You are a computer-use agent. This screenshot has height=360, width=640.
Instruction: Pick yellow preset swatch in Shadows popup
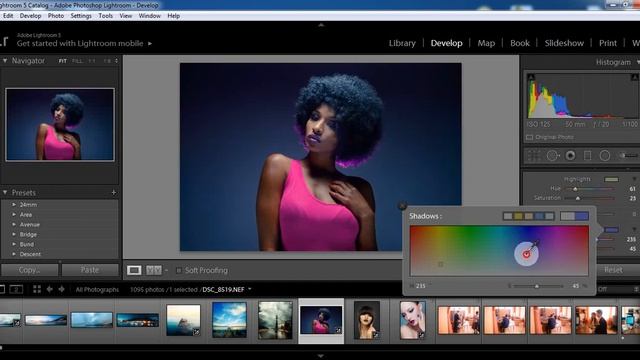coord(518,216)
